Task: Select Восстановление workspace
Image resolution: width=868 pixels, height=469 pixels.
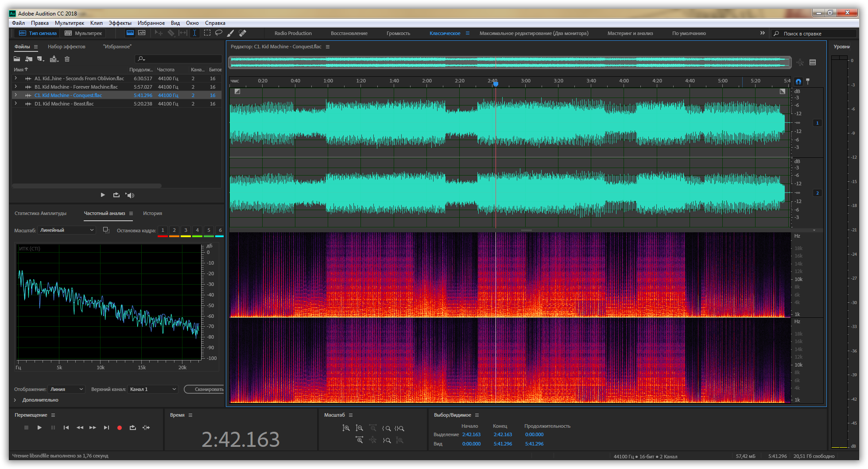Action: 349,33
